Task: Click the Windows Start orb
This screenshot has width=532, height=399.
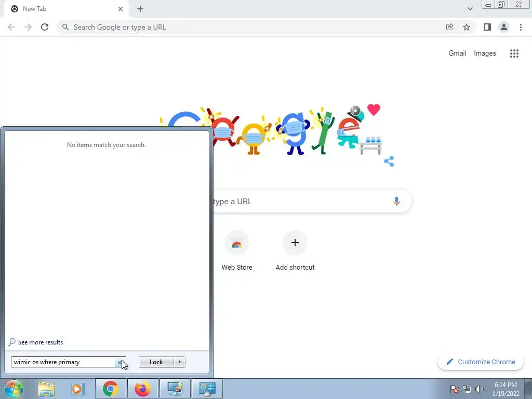Action: (14, 389)
